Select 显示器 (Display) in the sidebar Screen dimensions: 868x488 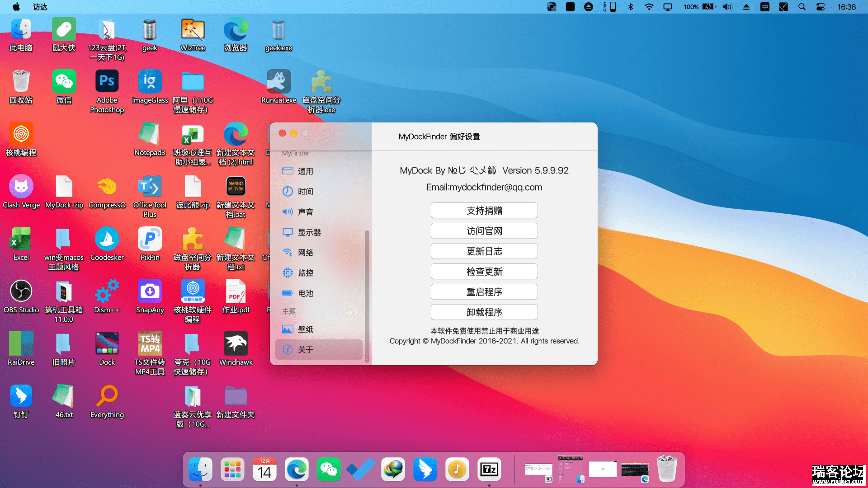pos(309,232)
